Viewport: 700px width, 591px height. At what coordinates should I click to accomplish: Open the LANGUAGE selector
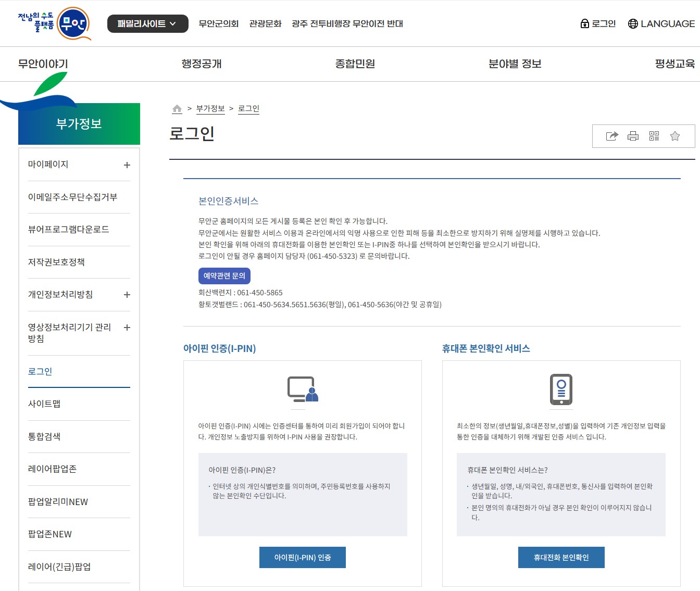pyautogui.click(x=668, y=23)
